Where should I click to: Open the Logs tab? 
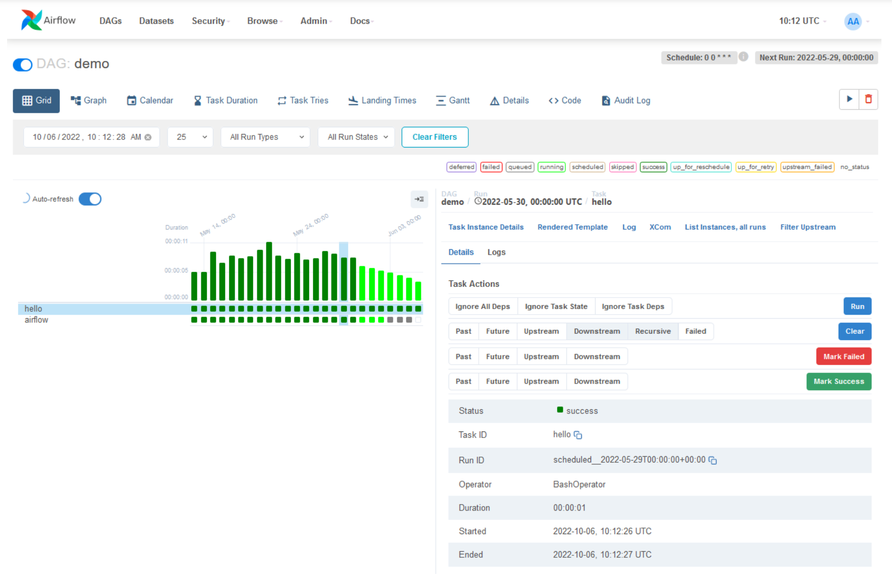click(496, 252)
